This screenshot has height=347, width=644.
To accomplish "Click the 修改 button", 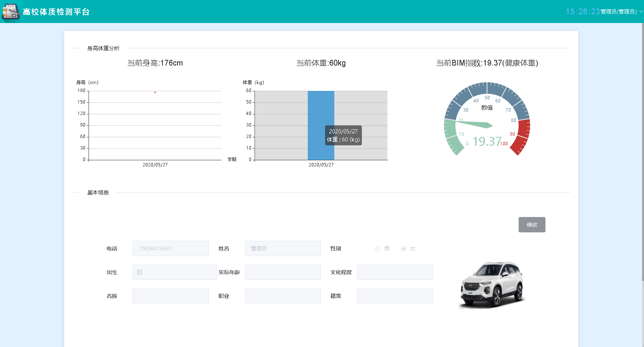I will click(532, 225).
